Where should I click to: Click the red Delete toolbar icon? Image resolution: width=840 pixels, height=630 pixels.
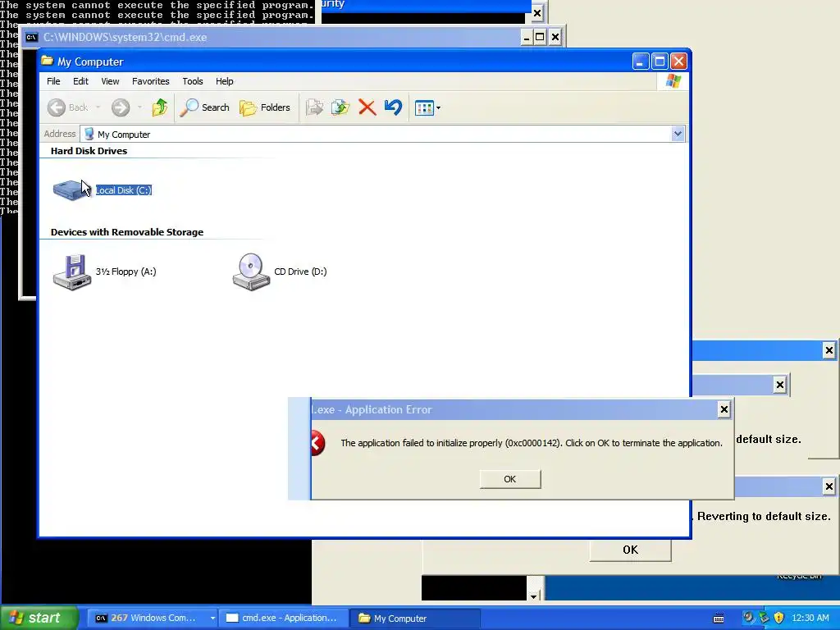click(x=367, y=107)
